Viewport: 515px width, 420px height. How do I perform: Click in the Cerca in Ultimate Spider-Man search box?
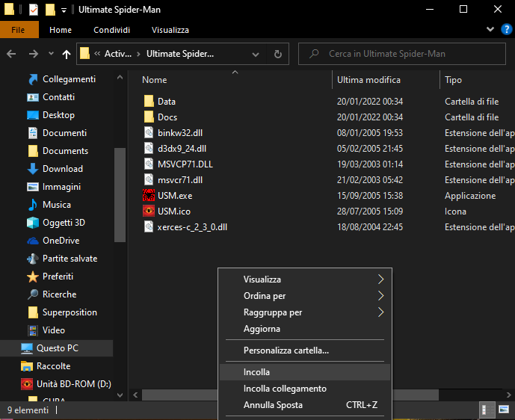(402, 54)
